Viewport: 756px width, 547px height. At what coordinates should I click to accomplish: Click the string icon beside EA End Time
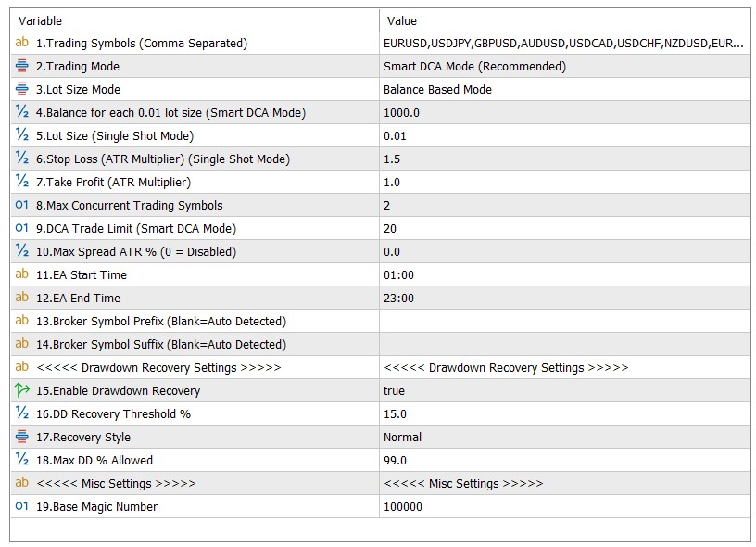pyautogui.click(x=21, y=297)
